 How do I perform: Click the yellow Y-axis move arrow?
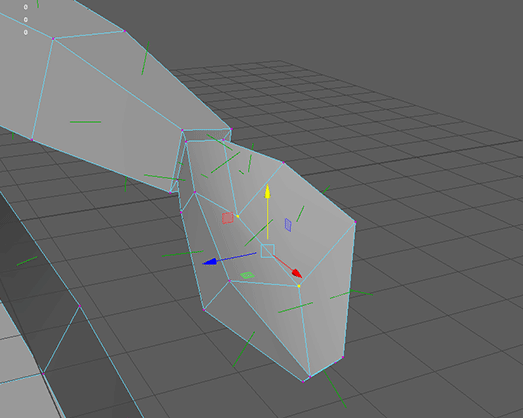[267, 191]
